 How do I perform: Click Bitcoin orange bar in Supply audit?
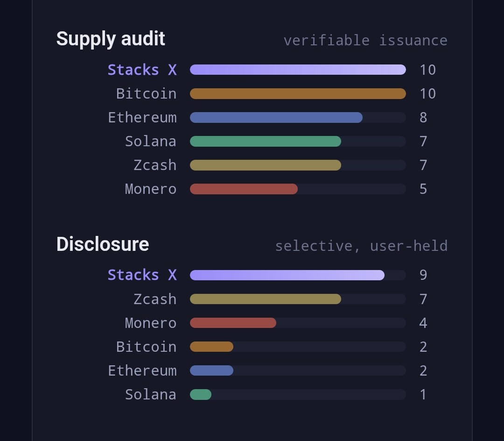point(298,93)
